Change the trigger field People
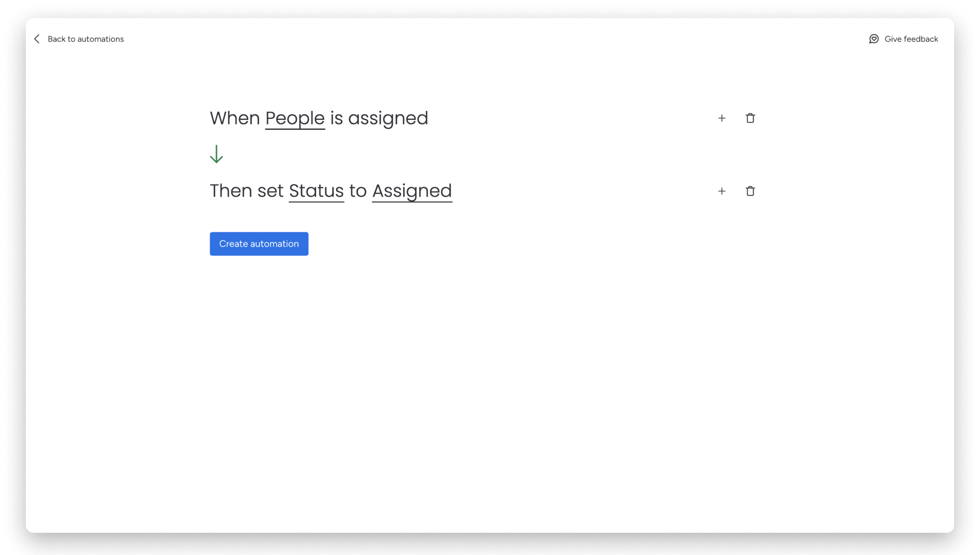 point(295,118)
